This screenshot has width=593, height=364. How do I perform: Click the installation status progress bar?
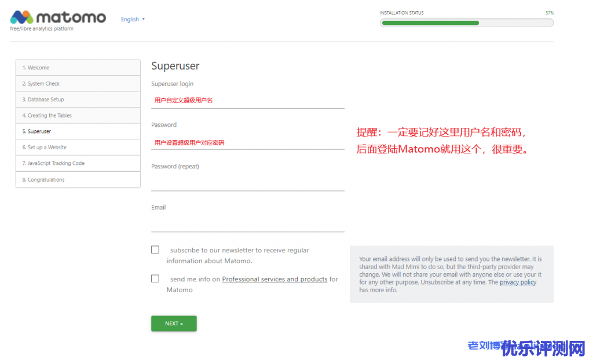pos(467,23)
